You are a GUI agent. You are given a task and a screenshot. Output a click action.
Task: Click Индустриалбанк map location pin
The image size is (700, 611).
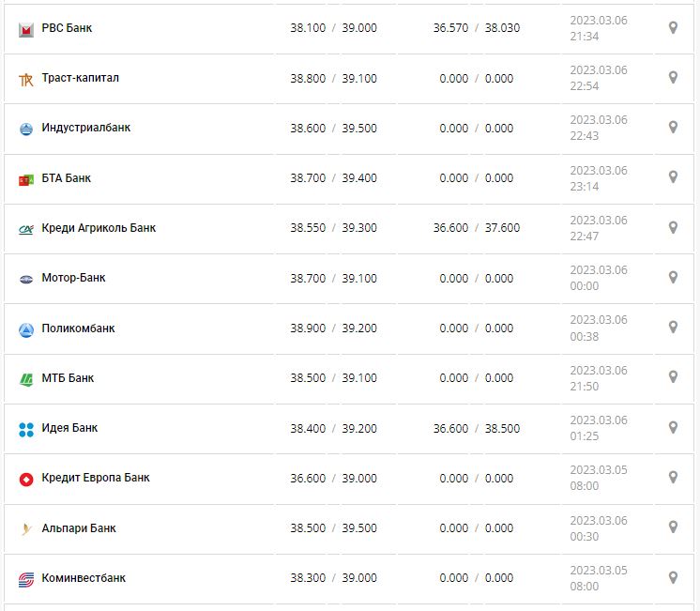(673, 128)
